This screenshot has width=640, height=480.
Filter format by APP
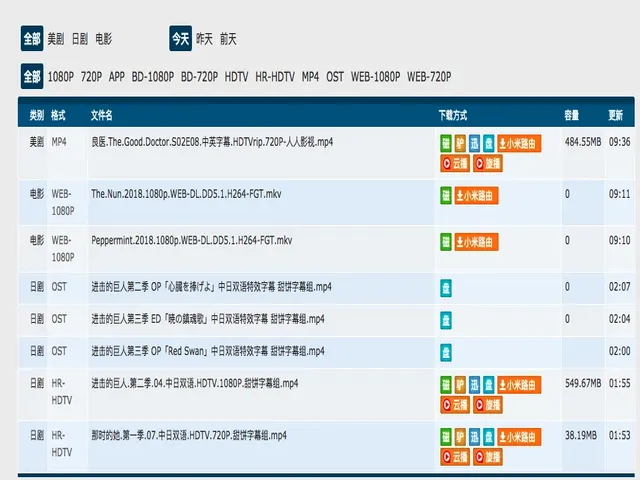(117, 77)
